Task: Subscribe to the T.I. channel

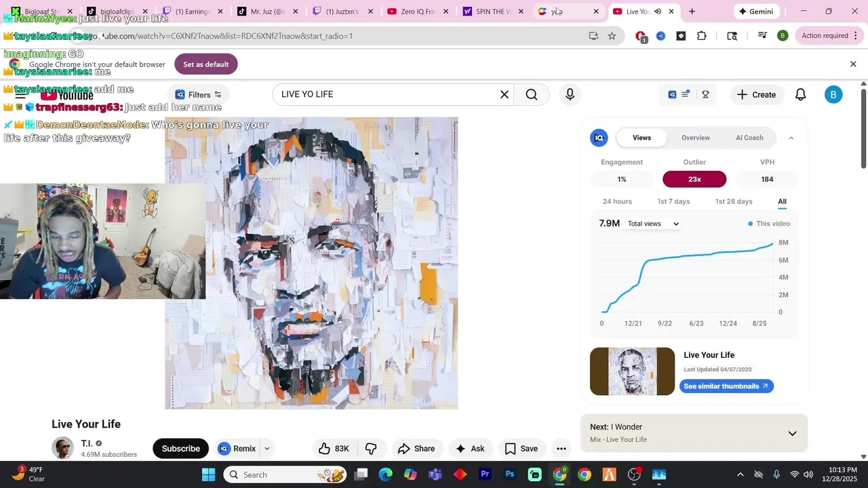Action: coord(180,449)
